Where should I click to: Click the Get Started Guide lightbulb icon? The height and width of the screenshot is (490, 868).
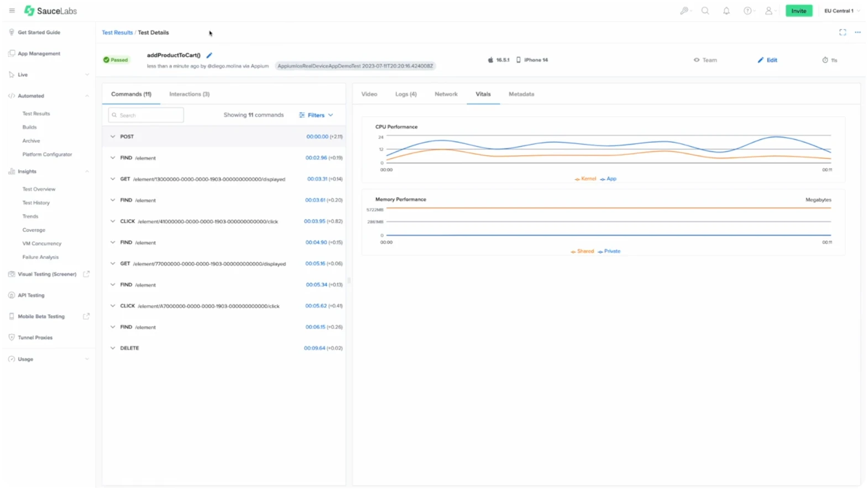pyautogui.click(x=12, y=32)
